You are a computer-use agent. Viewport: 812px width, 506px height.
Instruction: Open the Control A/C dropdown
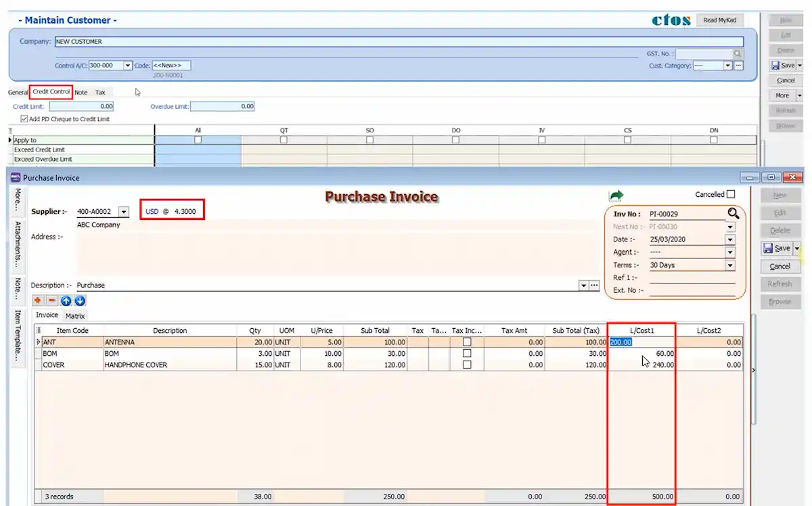(x=128, y=66)
